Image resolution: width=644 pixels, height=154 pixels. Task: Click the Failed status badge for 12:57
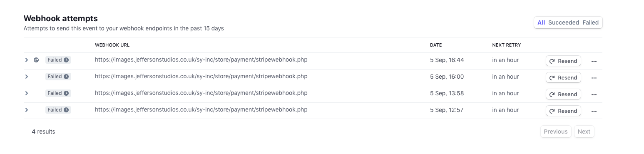click(x=58, y=110)
